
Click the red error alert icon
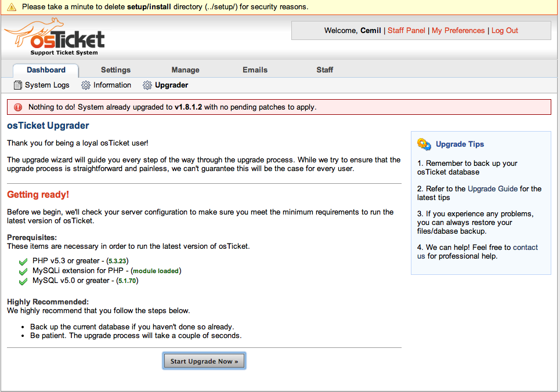18,107
